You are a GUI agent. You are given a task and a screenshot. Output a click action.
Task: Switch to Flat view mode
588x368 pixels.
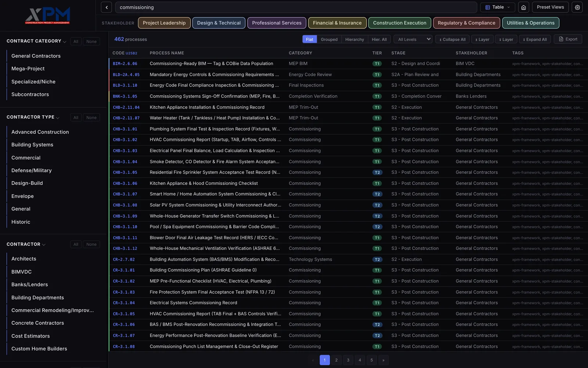pos(309,39)
